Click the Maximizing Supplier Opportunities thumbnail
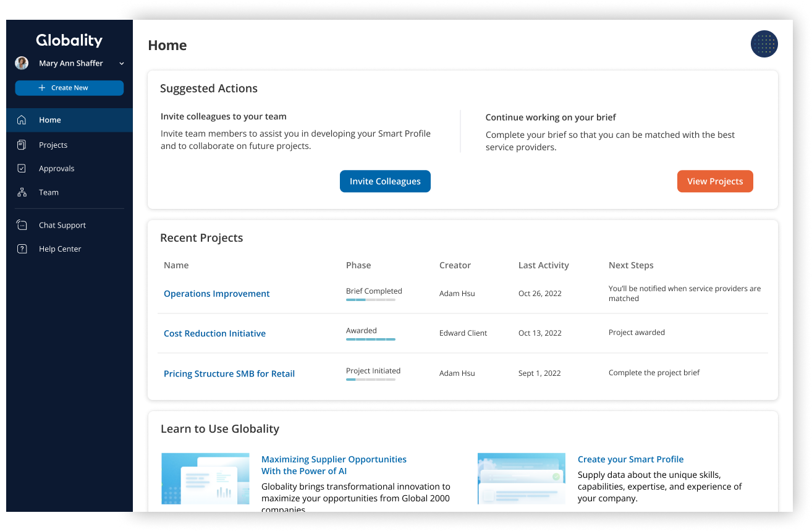The height and width of the screenshot is (531, 812). pos(205,478)
